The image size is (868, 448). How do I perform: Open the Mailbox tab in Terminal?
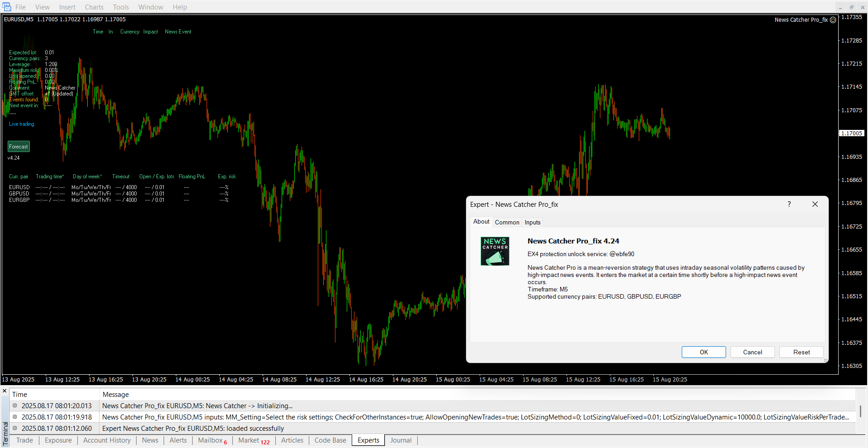[x=210, y=440]
